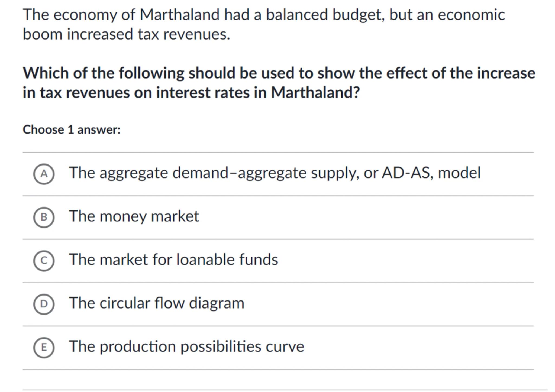Click the aggregate demand–aggregate supply answer text
555x392 pixels.
pos(275,173)
